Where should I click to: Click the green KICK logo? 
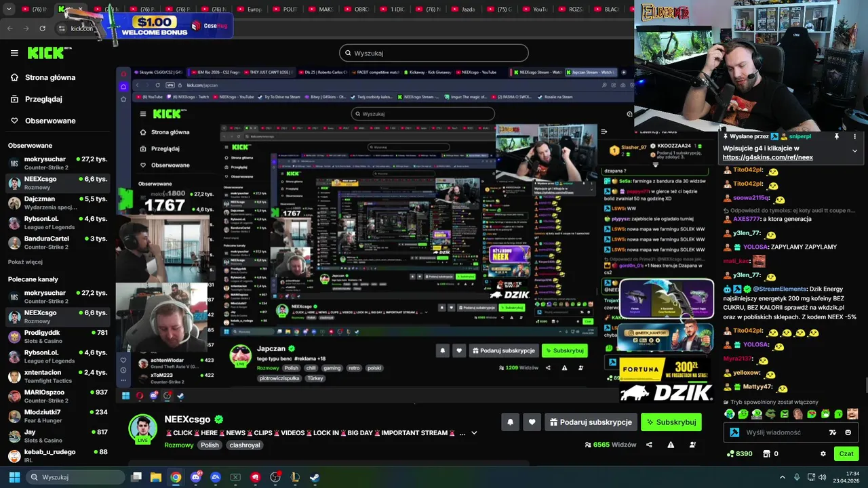(x=45, y=53)
